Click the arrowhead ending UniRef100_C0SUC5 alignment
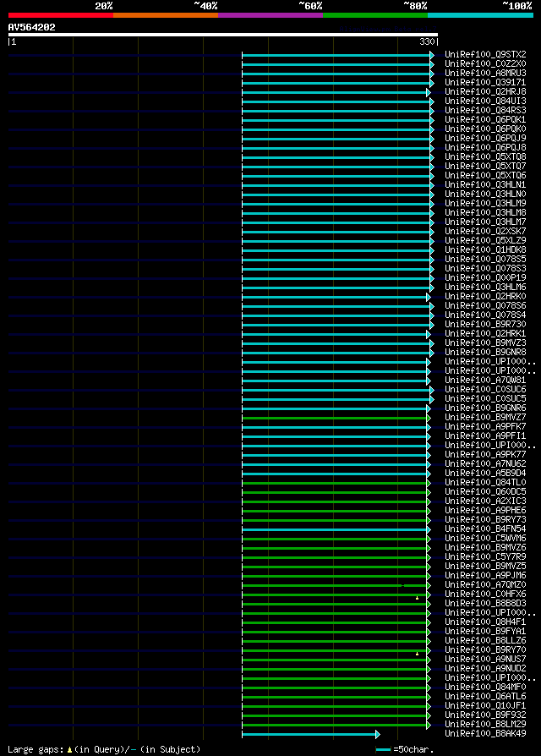The width and height of the screenshot is (541, 756). click(x=432, y=399)
